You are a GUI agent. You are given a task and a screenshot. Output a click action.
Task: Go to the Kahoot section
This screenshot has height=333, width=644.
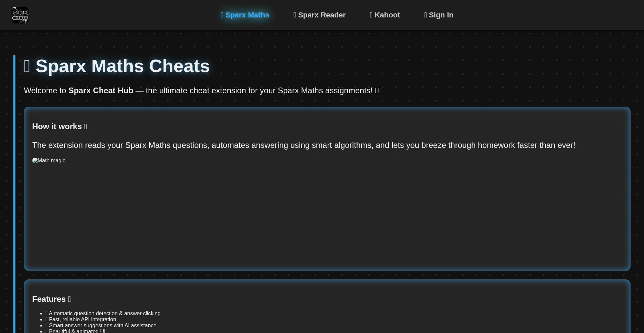pos(387,15)
